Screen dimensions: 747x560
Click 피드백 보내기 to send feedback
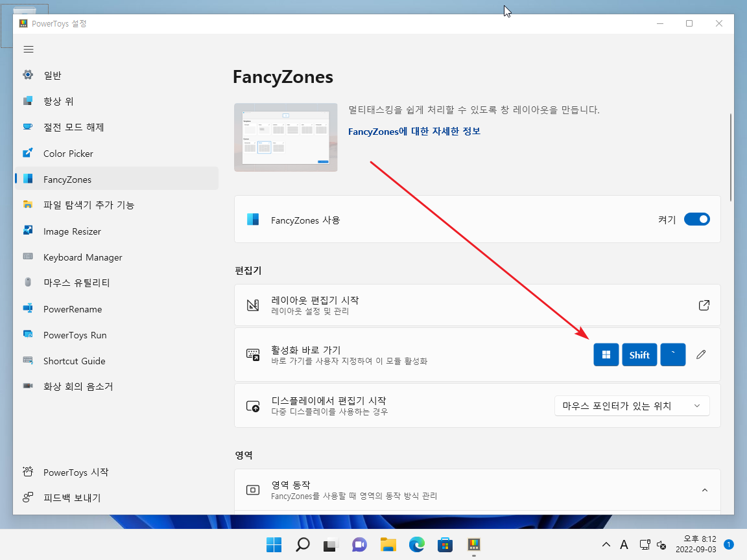pyautogui.click(x=117, y=498)
